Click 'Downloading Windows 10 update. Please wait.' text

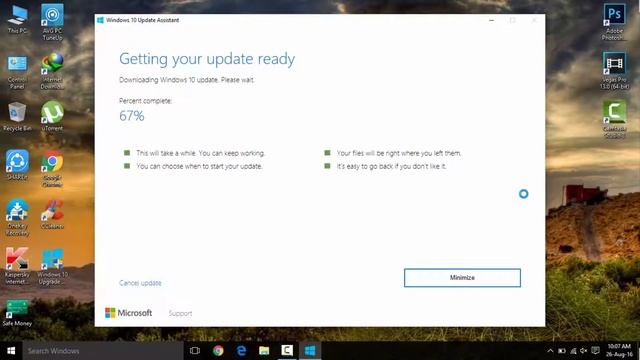click(187, 80)
